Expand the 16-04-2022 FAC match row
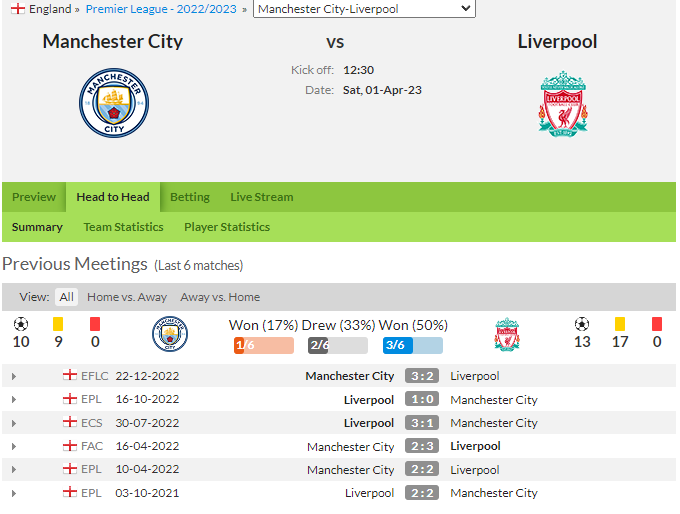The height and width of the screenshot is (514, 680). (14, 446)
